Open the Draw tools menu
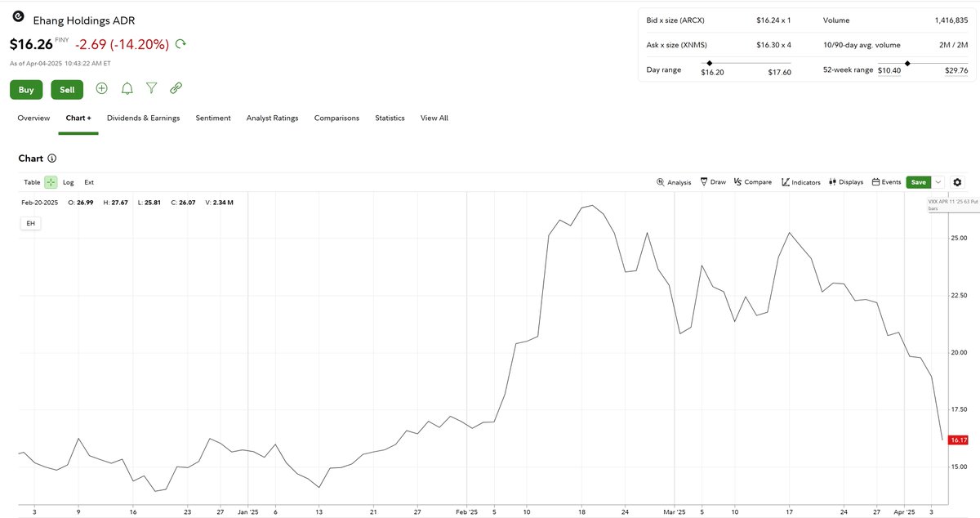This screenshot has width=980, height=518. [x=713, y=182]
